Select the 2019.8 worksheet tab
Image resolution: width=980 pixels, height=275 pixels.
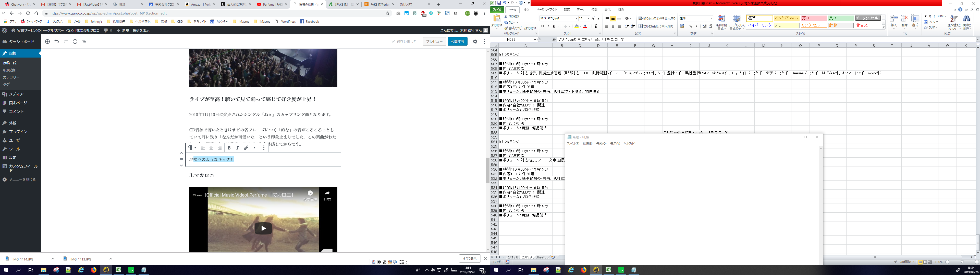tap(513, 257)
